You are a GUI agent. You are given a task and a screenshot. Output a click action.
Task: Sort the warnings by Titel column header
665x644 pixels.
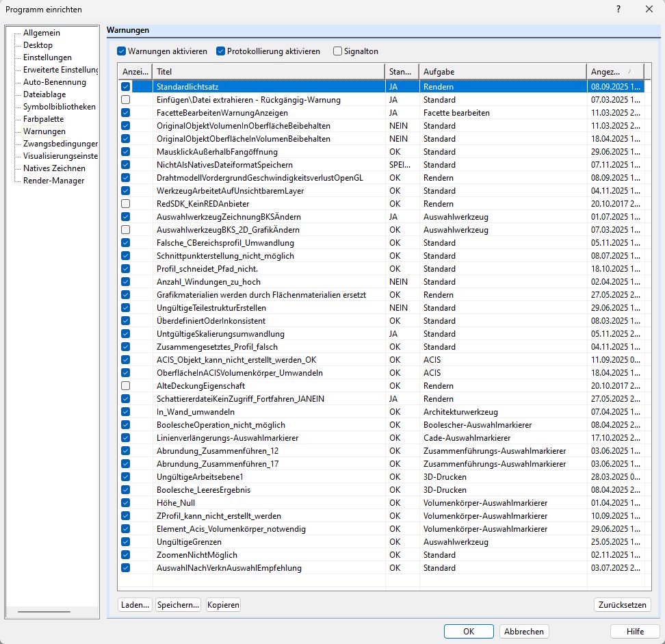tap(268, 72)
